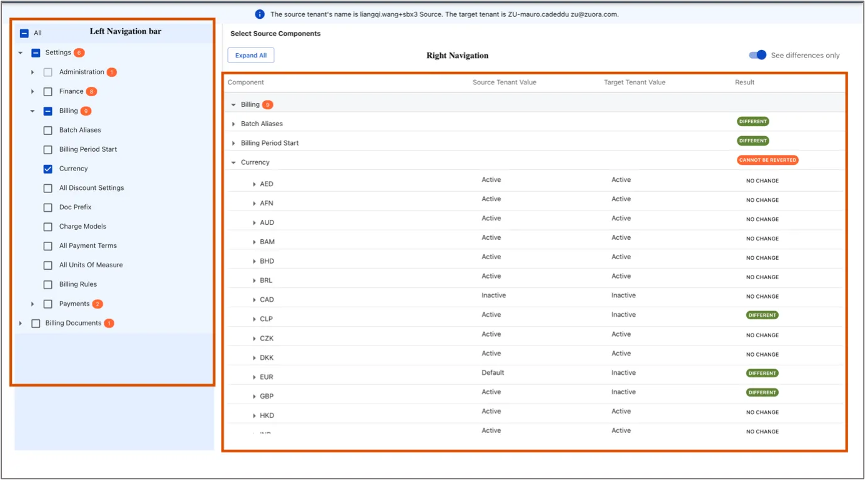Click the DIFFERENT badge in the EUR row
The width and height of the screenshot is (868, 481).
point(762,374)
